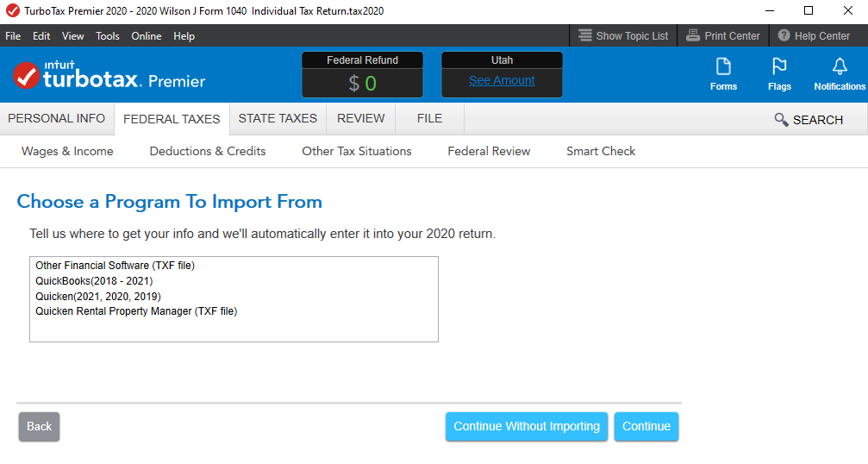Switch to the State Taxes tab

click(x=278, y=118)
